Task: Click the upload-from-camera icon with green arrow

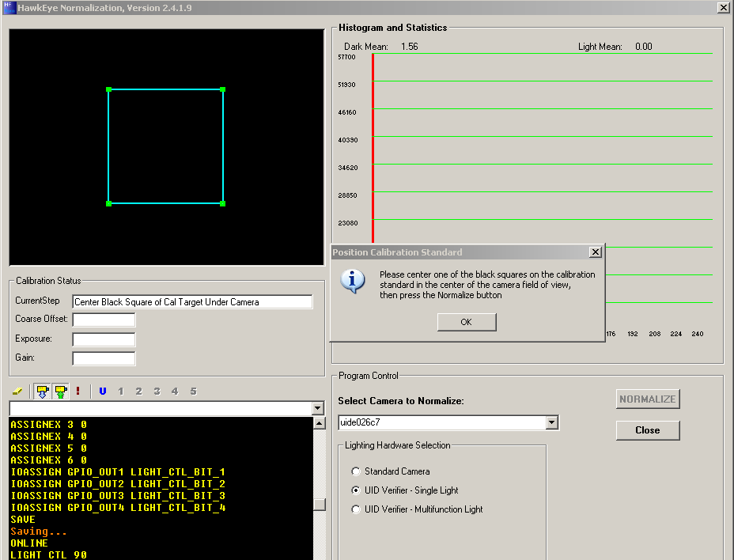Action: 59,390
